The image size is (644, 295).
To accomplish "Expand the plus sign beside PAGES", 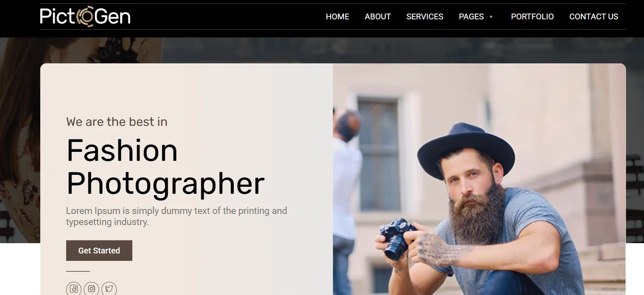I will pyautogui.click(x=491, y=17).
